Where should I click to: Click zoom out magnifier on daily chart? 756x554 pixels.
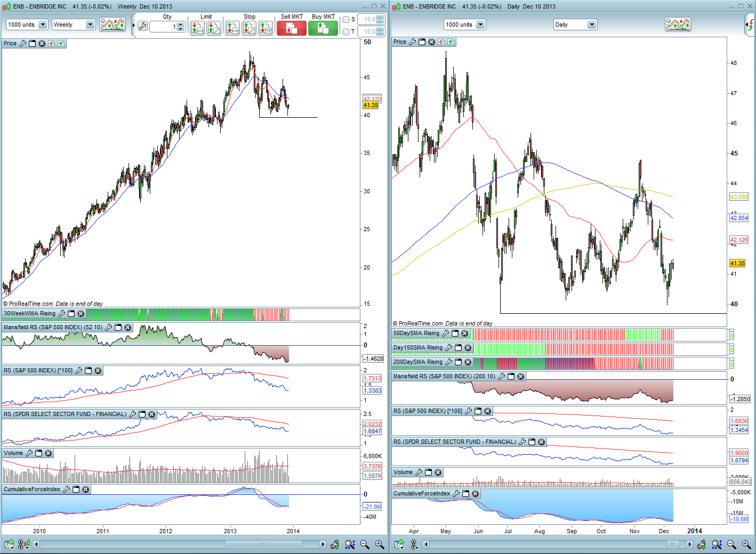(731, 544)
